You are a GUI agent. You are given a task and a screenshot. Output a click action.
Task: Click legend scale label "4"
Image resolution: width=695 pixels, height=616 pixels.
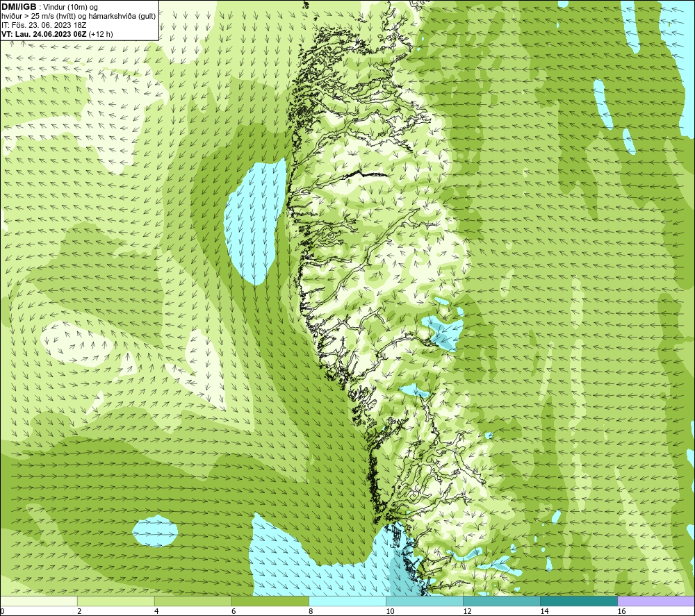(156, 611)
